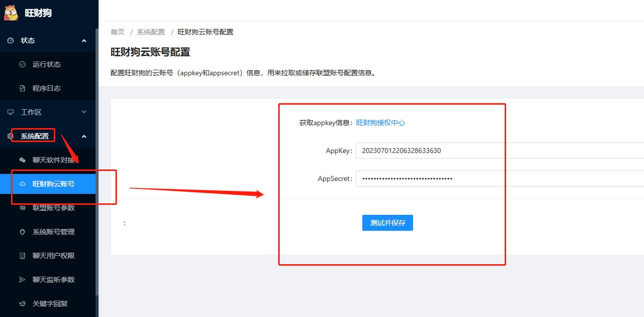Click the send-arrow icon next to 聊天监听参数
This screenshot has height=317, width=644.
22,280
